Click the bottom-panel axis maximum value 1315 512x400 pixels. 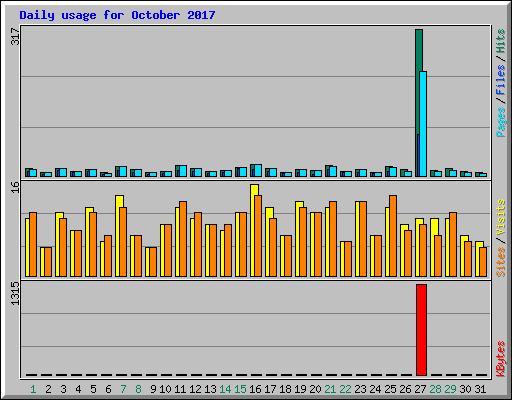(15, 293)
